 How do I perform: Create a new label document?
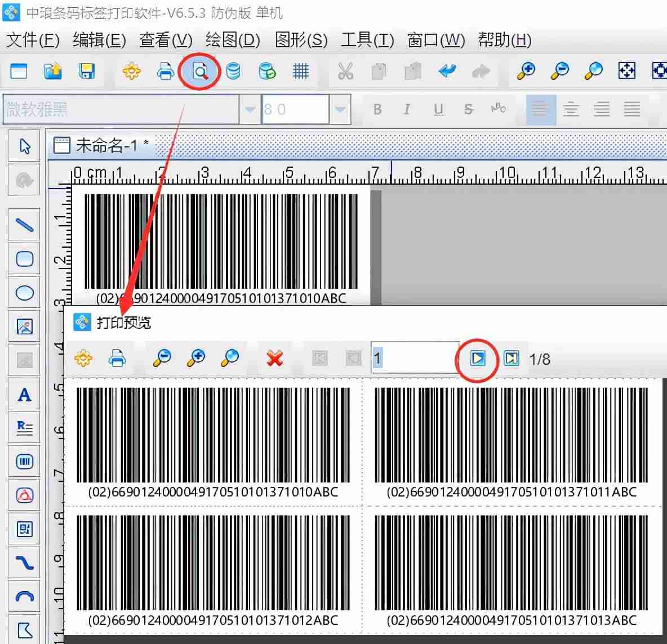pos(18,71)
